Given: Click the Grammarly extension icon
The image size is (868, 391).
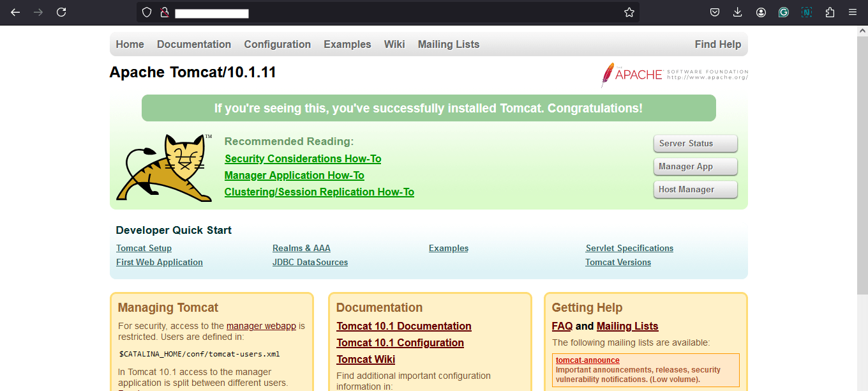Looking at the screenshot, I should 784,12.
